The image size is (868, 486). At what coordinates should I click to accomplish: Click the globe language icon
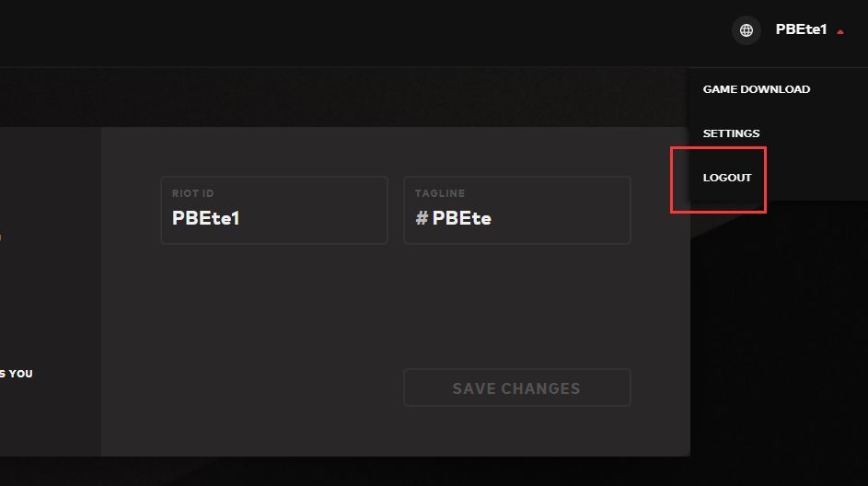[746, 30]
